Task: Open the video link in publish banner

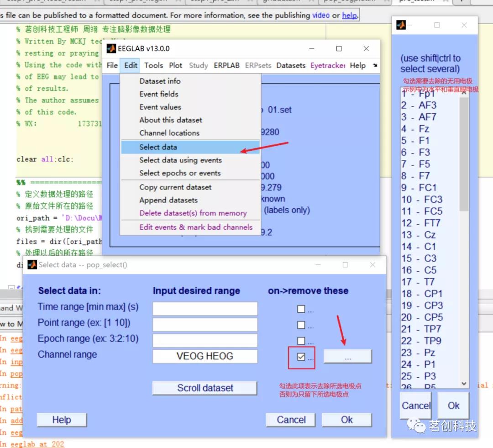Action: click(321, 15)
